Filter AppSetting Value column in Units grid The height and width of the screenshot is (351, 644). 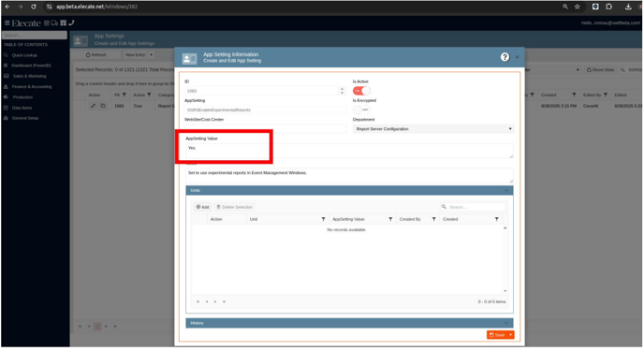pos(390,219)
